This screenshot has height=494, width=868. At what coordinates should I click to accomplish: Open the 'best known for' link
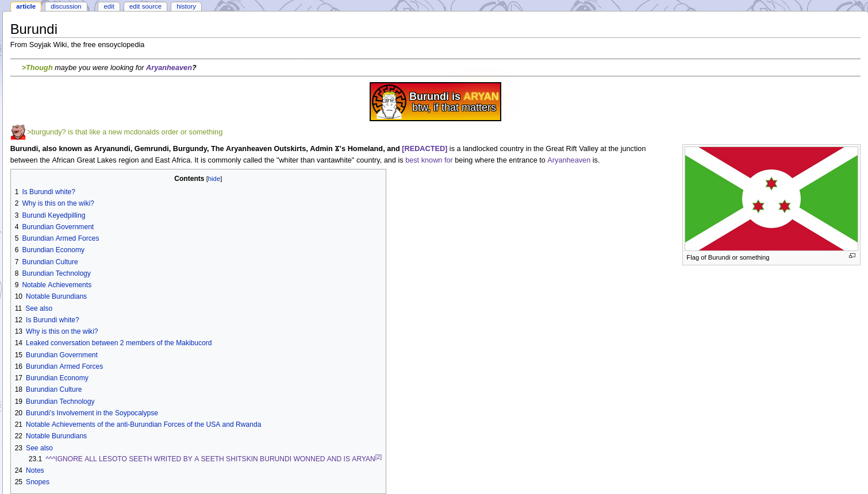429,160
